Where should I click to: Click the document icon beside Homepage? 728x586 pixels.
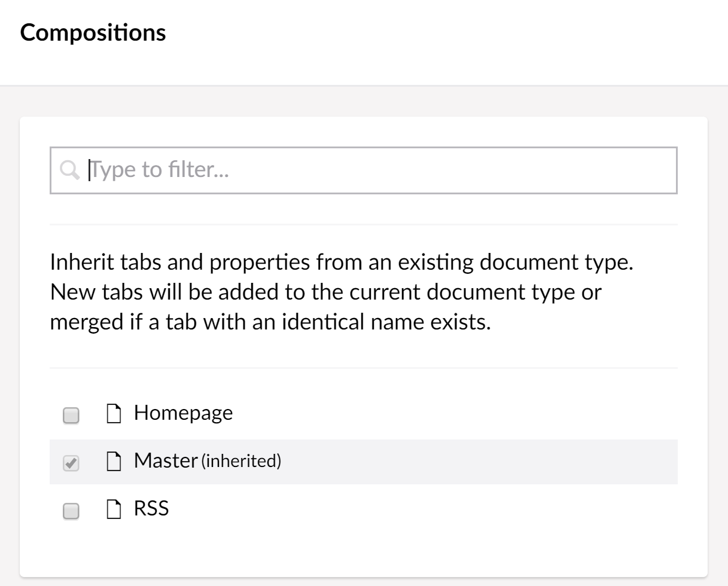pos(114,413)
